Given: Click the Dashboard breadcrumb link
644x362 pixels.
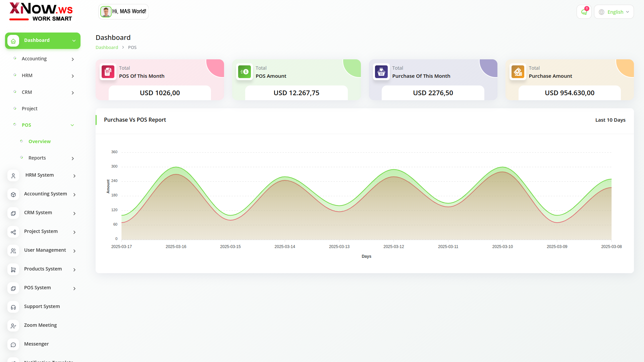Looking at the screenshot, I should click(x=107, y=47).
